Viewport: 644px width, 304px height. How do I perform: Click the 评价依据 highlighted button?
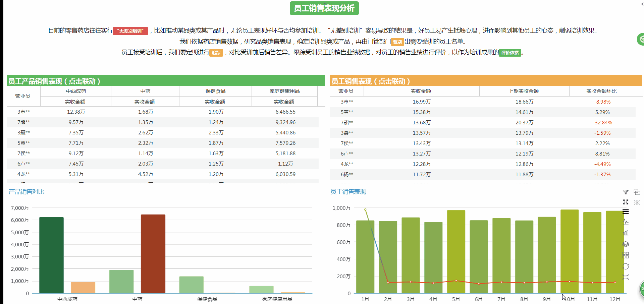point(510,53)
